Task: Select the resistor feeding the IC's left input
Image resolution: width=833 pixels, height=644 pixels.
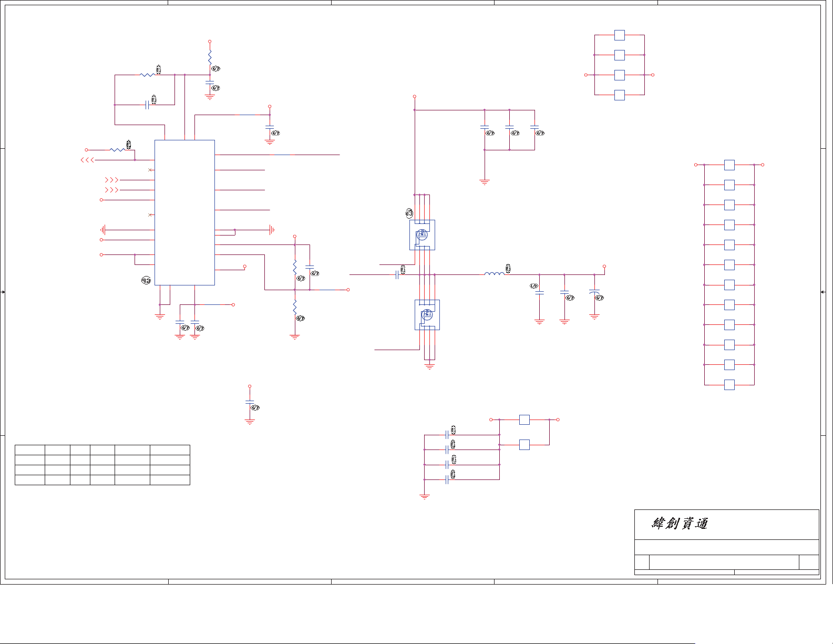Action: [117, 150]
